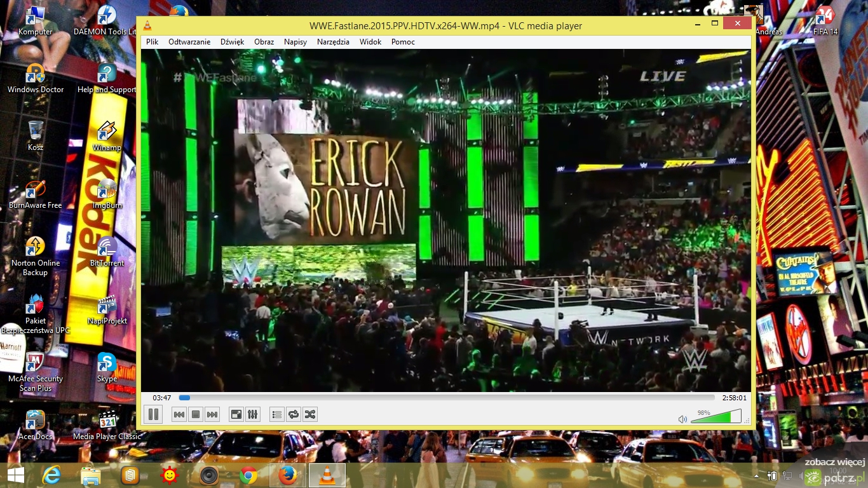Open Firefox from the taskbar
The height and width of the screenshot is (488, 868).
[x=287, y=475]
